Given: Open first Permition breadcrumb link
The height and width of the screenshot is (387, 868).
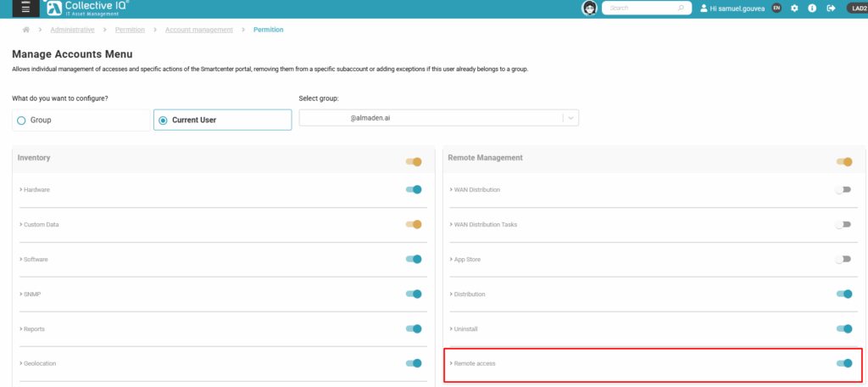Looking at the screenshot, I should click(x=130, y=30).
